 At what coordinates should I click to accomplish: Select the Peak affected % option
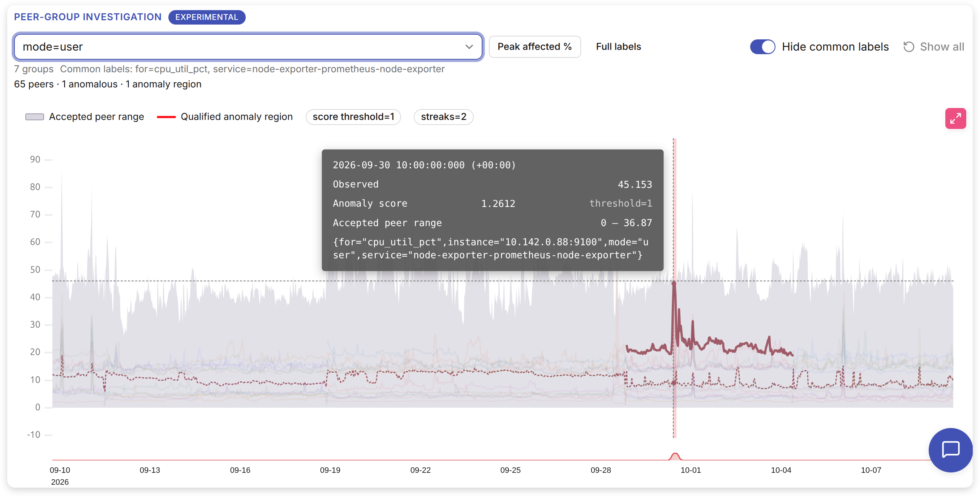tap(534, 47)
